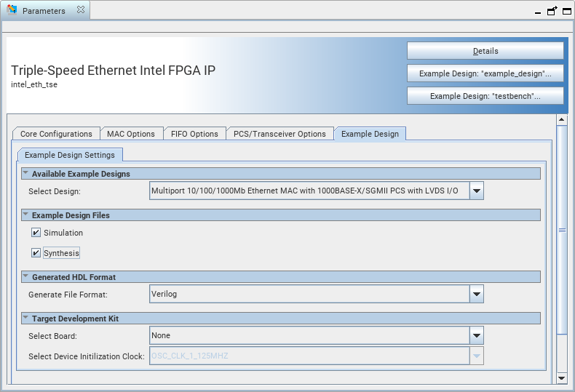Collapse the Generated HDL Format section
This screenshot has width=575, height=392.
[x=25, y=277]
